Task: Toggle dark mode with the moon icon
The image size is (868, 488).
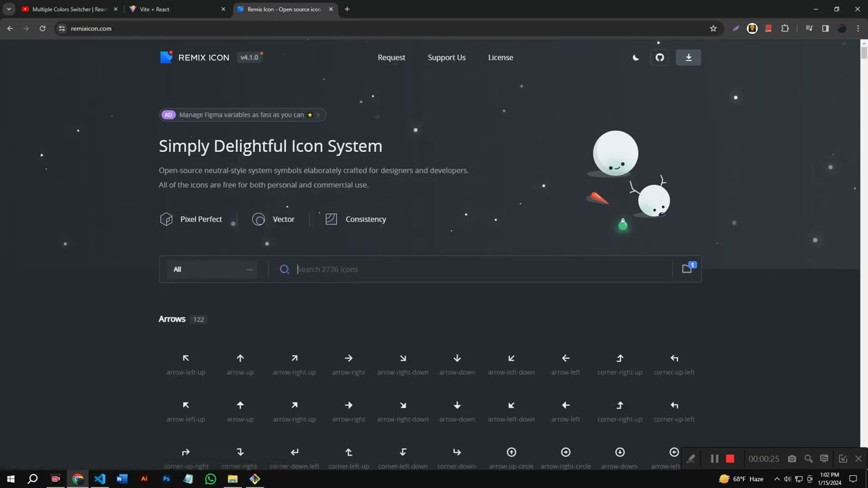Action: (635, 58)
